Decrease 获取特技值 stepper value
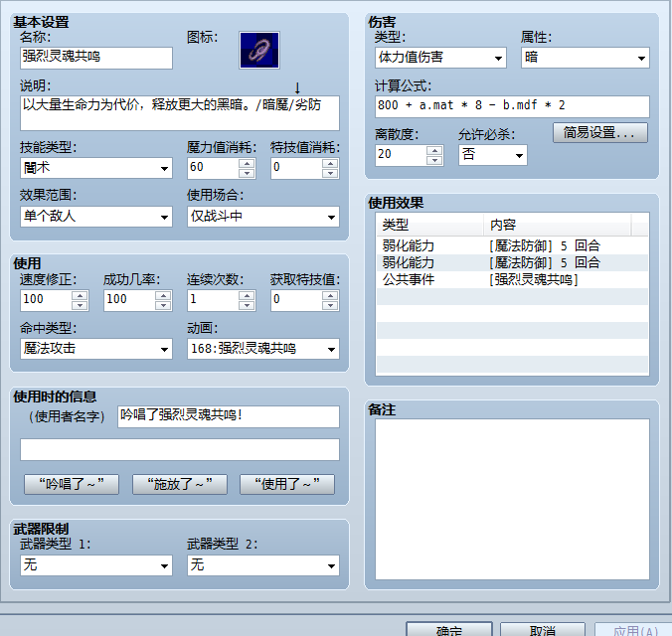The height and width of the screenshot is (636, 672). pos(330,305)
